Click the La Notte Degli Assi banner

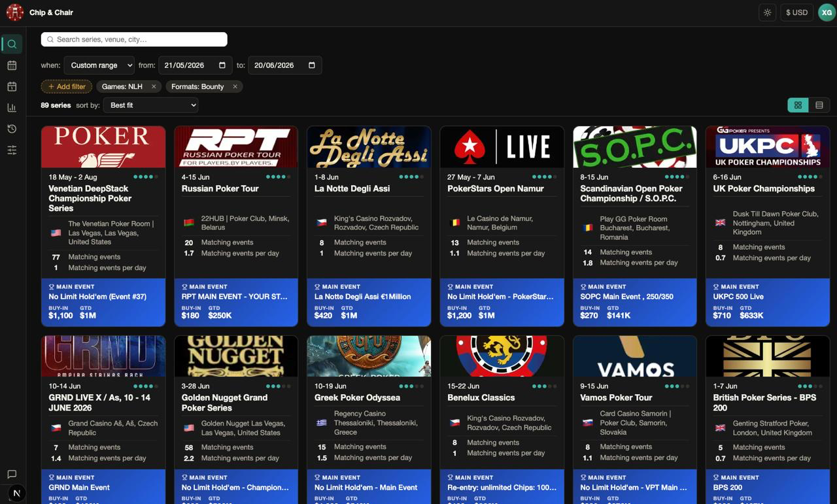click(x=369, y=147)
